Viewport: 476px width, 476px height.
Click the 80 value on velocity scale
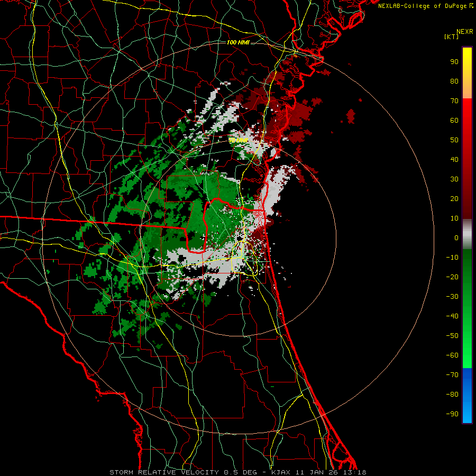tap(454, 81)
